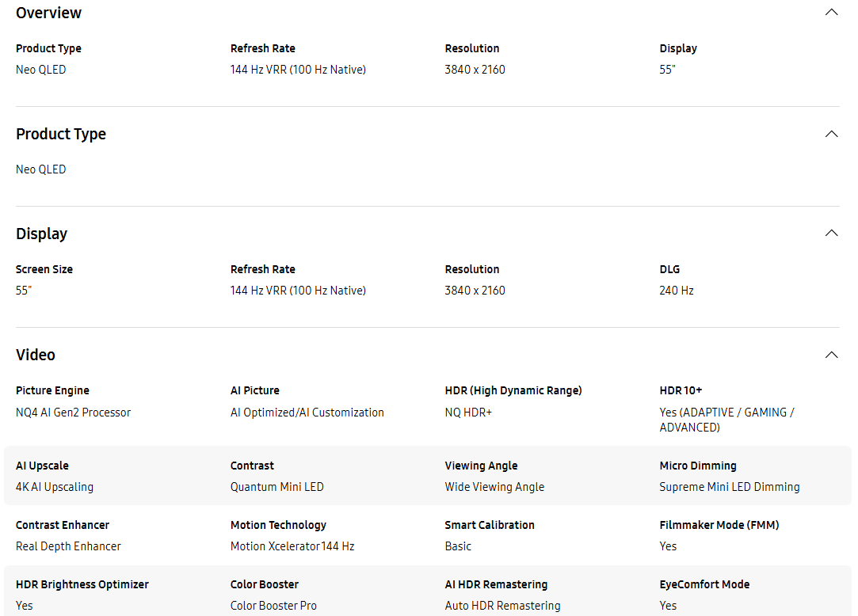Viewport: 858px width, 616px height.
Task: Click Resolution label in Display section
Action: coord(472,269)
